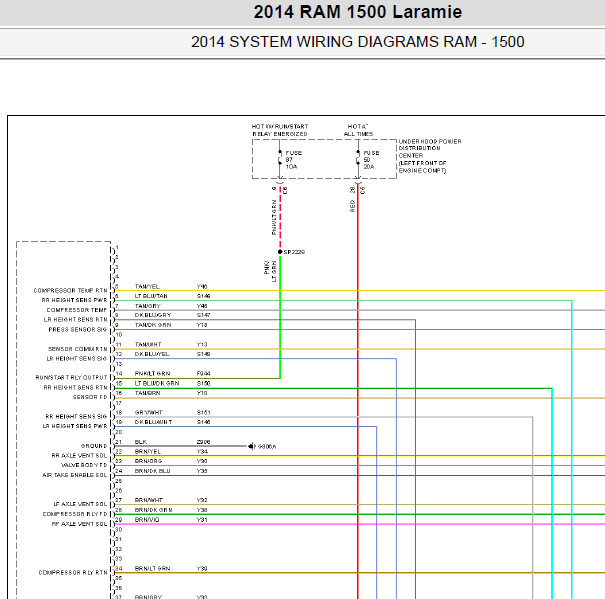
Task: Select wire color 'PNK/LT GRN' on pin 14
Action: coord(152,374)
